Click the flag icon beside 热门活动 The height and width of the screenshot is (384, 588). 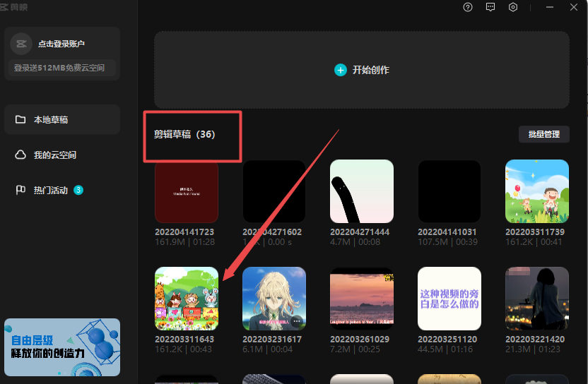[20, 190]
